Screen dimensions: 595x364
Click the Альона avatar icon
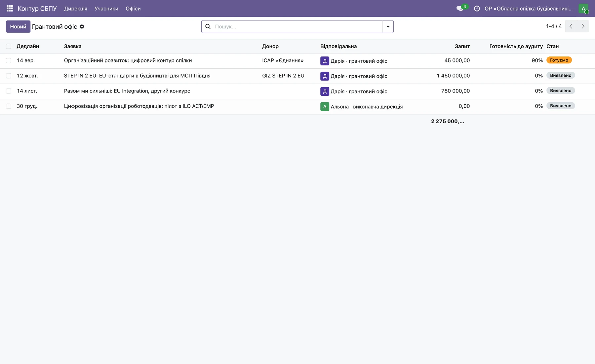(x=325, y=106)
